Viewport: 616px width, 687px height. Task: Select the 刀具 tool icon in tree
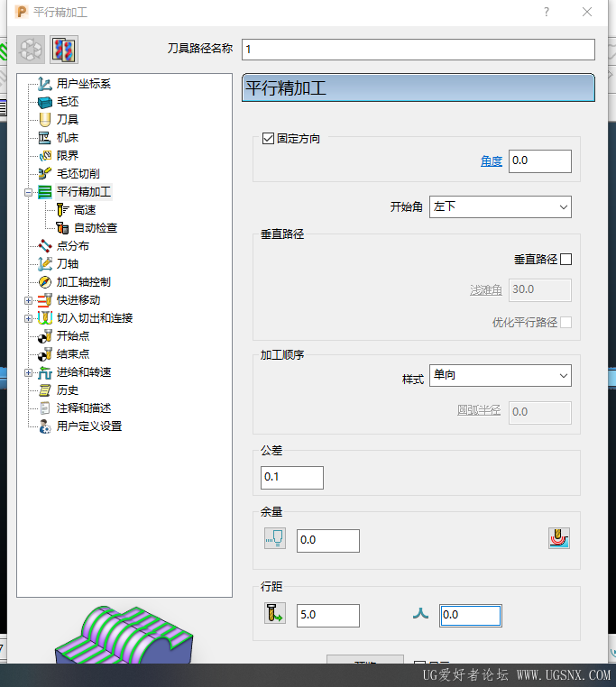pyautogui.click(x=45, y=120)
